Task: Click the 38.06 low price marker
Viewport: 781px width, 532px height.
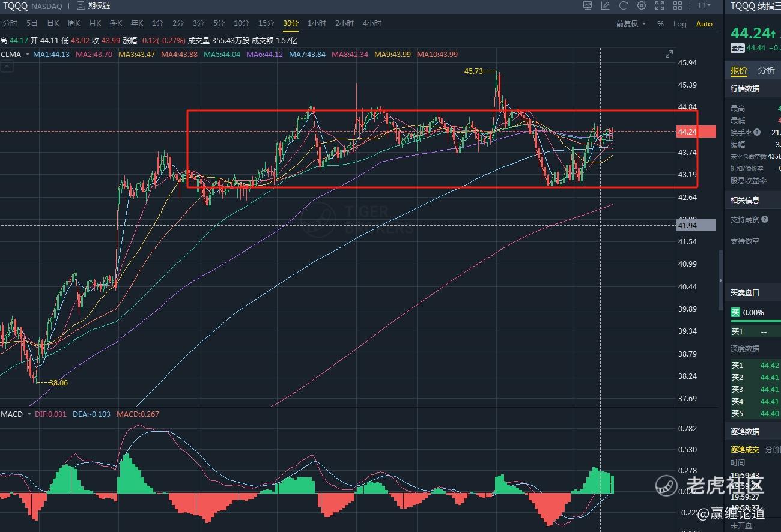Action: pos(58,382)
